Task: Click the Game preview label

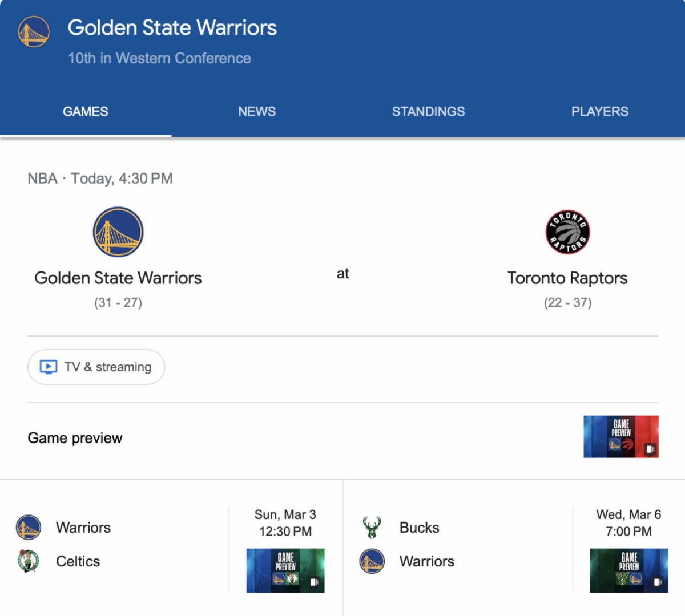Action: click(x=75, y=438)
